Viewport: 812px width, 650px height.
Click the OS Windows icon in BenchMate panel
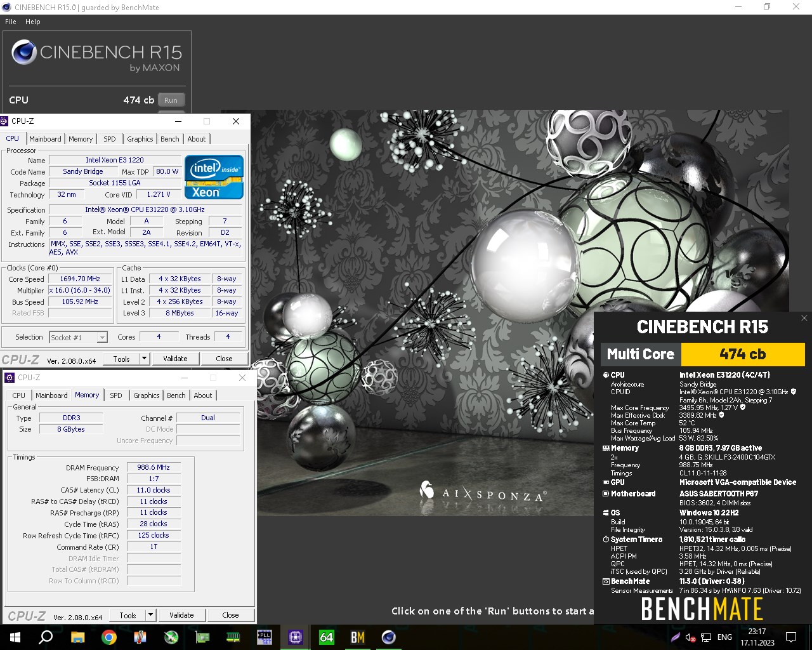tap(606, 513)
